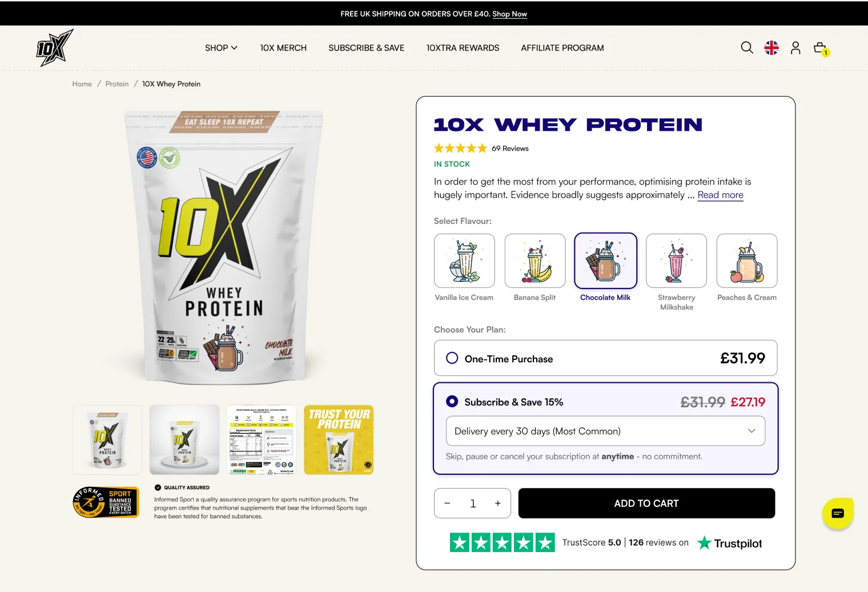Open the delivery frequency dropdown
This screenshot has width=868, height=592.
pyautogui.click(x=605, y=431)
